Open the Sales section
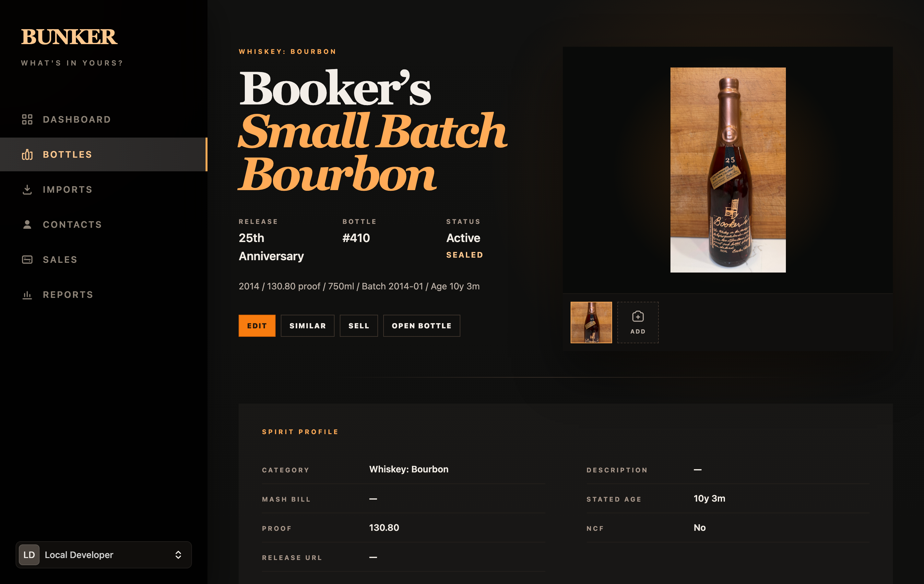924x584 pixels. tap(104, 260)
